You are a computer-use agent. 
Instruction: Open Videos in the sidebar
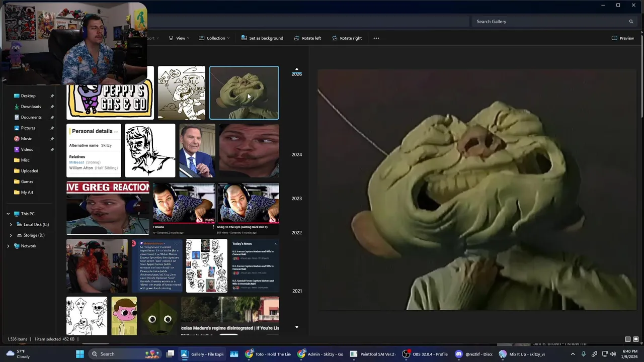click(27, 149)
